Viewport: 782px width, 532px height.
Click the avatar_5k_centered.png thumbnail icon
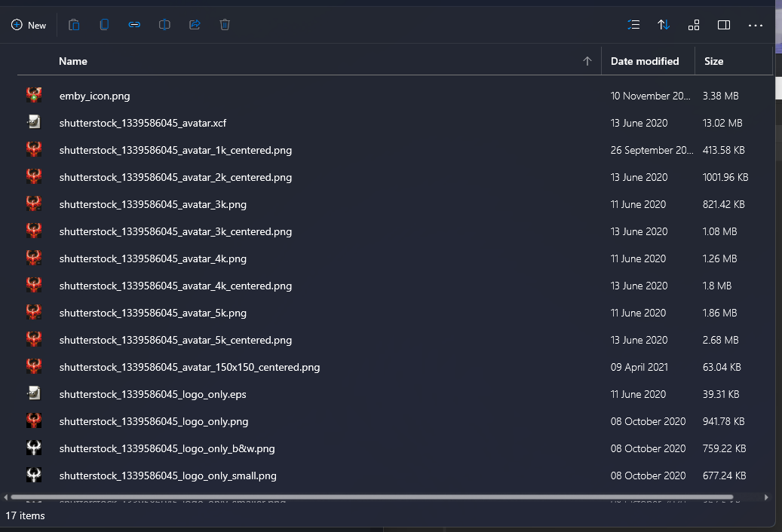coord(34,339)
